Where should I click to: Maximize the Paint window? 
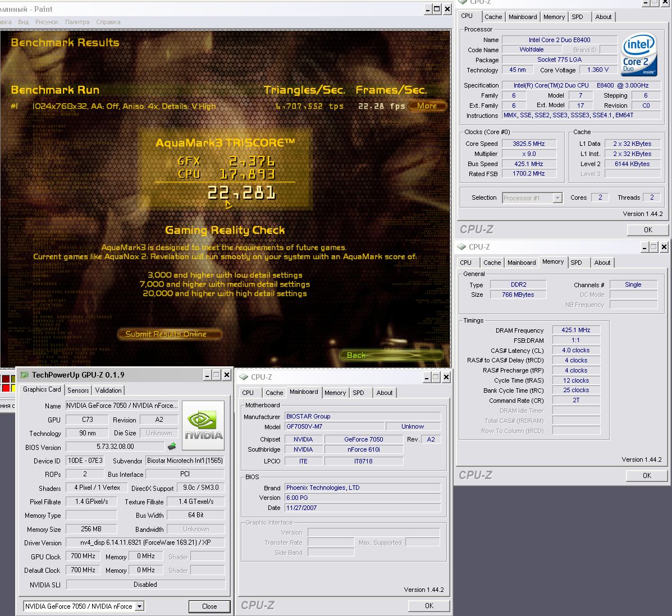(437, 9)
